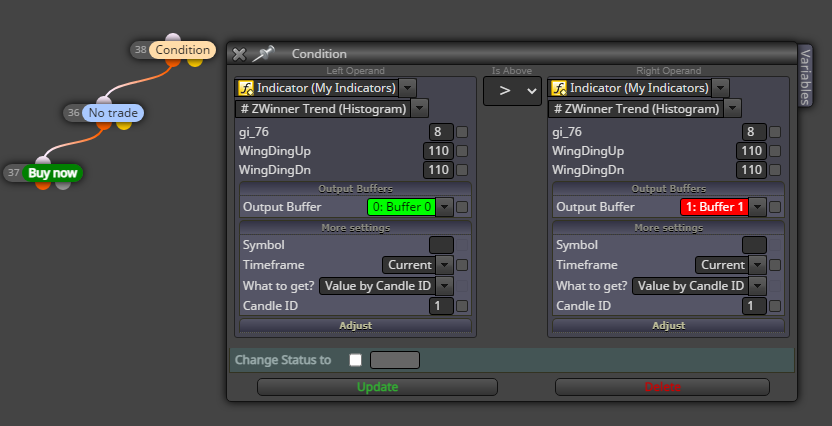
Task: Click Left Operand gi_76 value field
Action: (x=441, y=132)
